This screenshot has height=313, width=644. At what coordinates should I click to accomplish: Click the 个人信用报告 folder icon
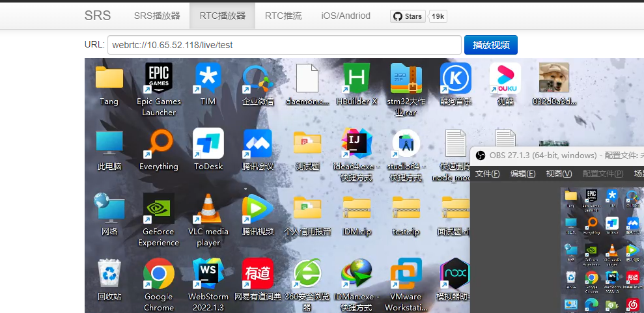[x=307, y=208]
